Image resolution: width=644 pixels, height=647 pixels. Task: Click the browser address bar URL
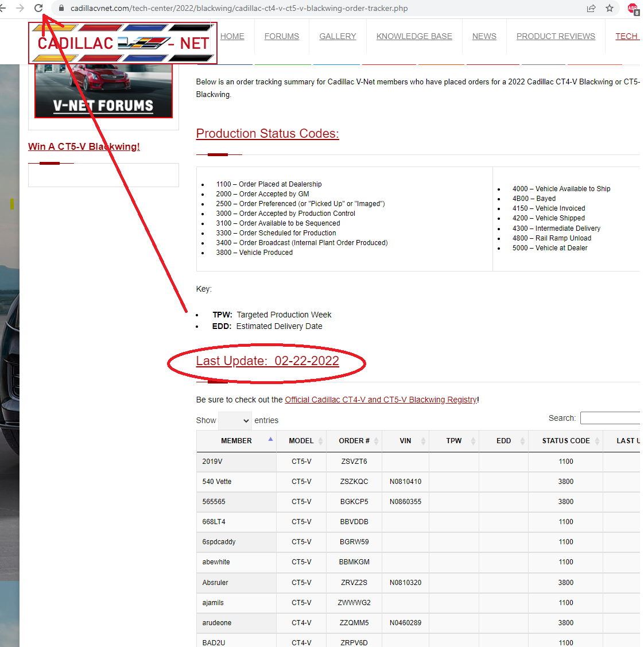pyautogui.click(x=239, y=9)
